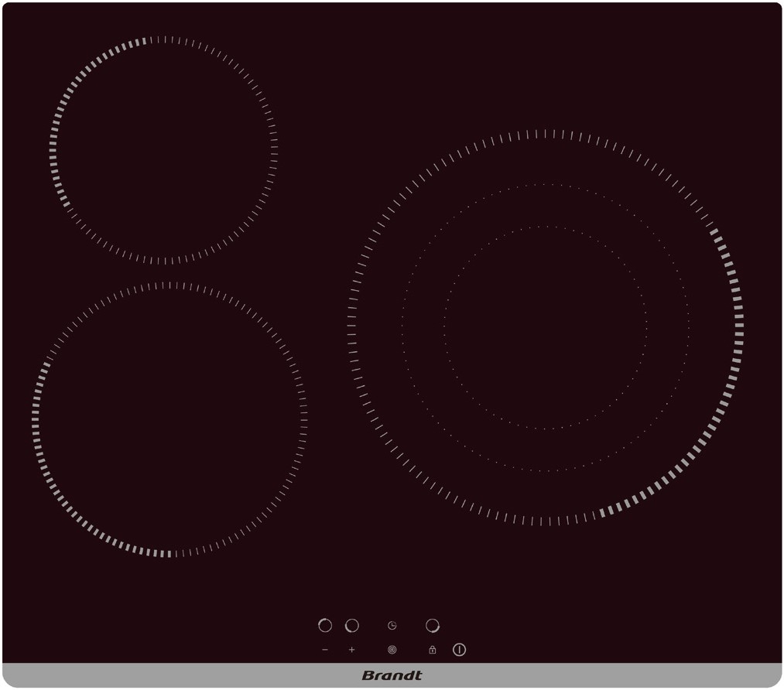Tap the timer clock icon
This screenshot has height=690, width=784.
tap(392, 625)
